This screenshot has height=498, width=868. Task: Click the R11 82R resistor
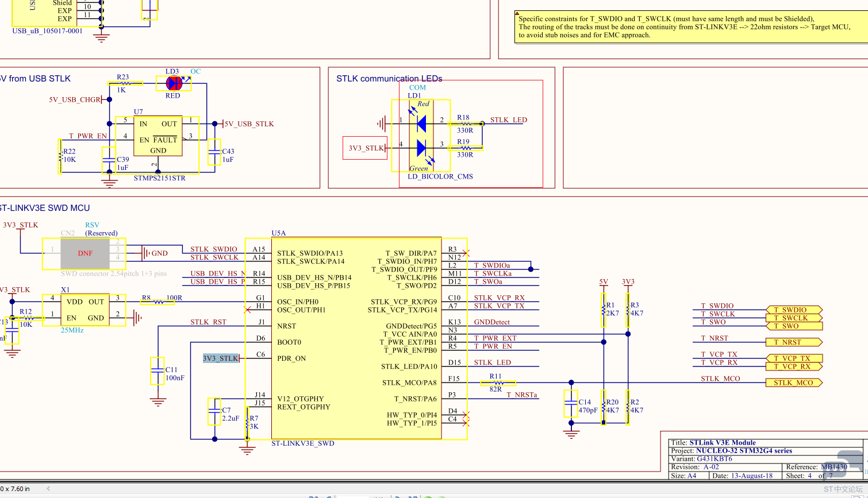[498, 383]
